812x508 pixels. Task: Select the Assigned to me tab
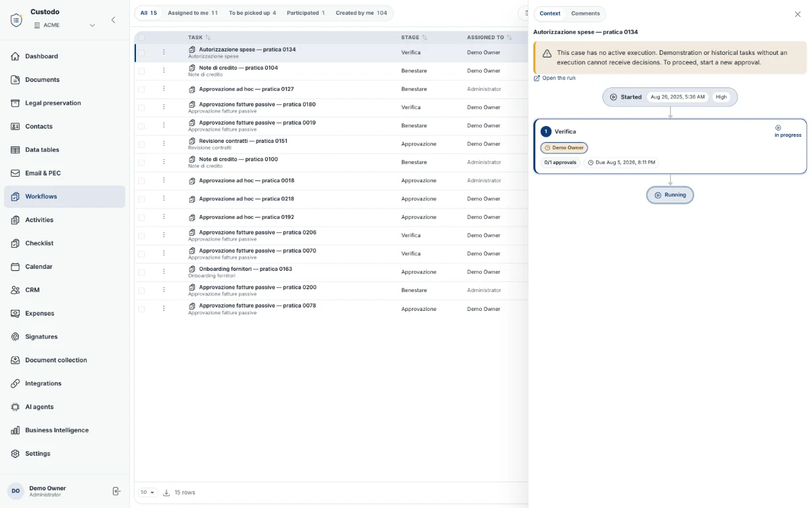193,13
